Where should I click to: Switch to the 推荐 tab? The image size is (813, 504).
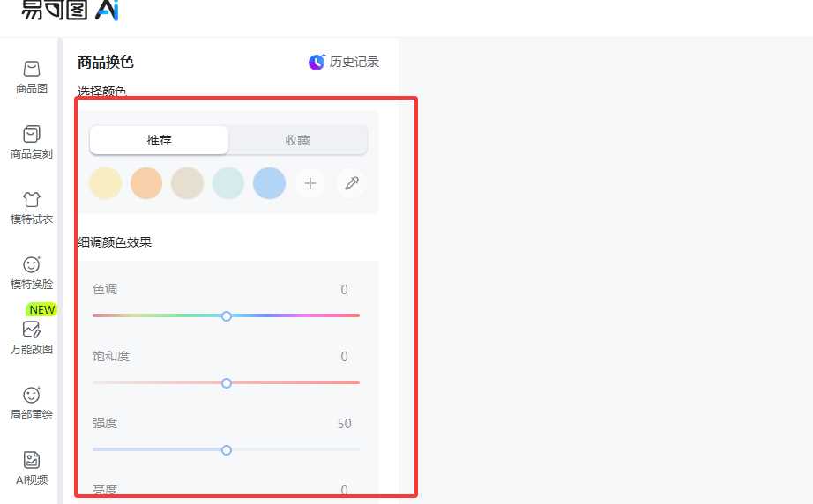(160, 140)
